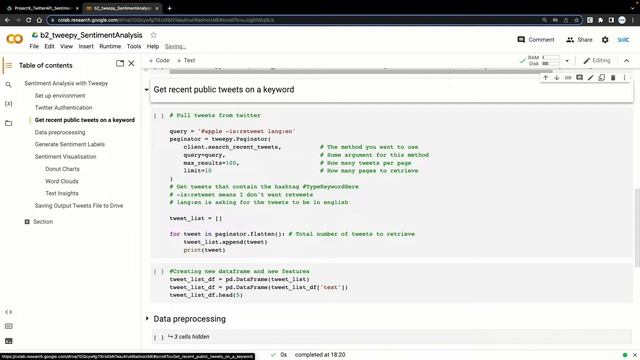The width and height of the screenshot is (640, 360).
Task: Open the notebook settings gear
Action: (605, 40)
